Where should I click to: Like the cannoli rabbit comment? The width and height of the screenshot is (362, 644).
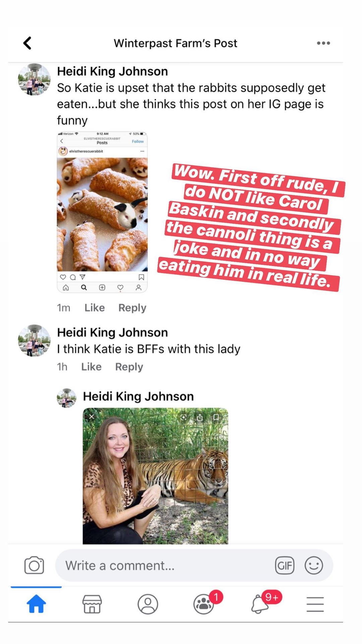click(95, 308)
